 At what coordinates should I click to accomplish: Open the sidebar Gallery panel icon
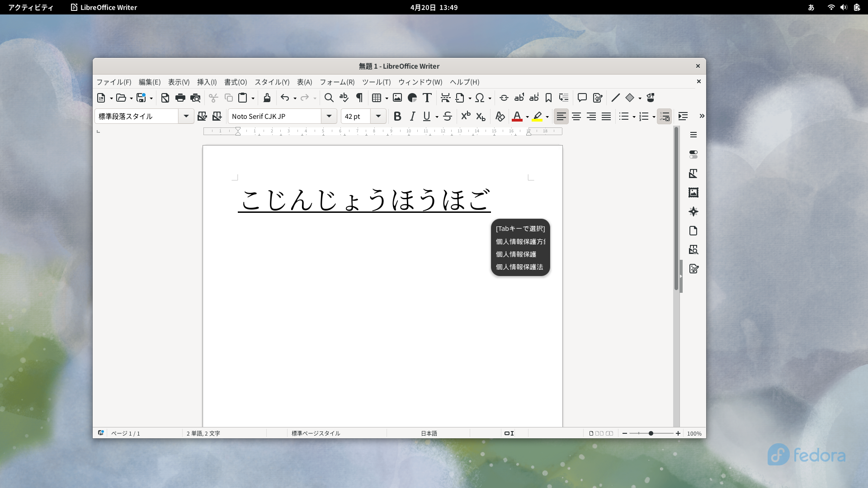pos(693,193)
